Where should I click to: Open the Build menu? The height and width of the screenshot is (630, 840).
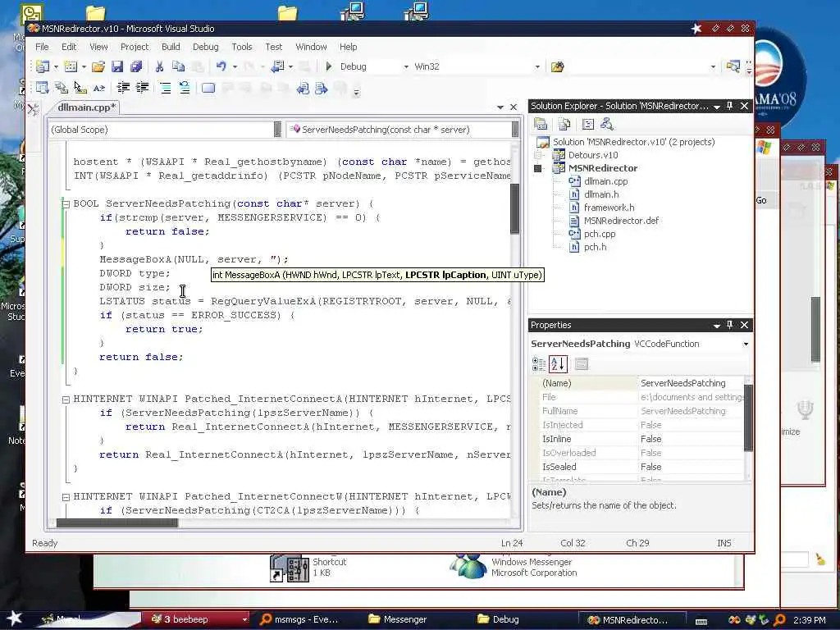pyautogui.click(x=171, y=47)
